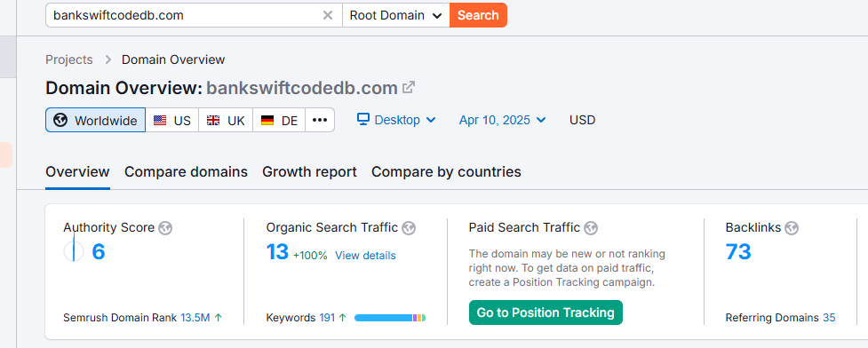Screen dimensions: 868x348
Task: Click globe icon beside Organic Search Traffic
Action: [x=409, y=228]
